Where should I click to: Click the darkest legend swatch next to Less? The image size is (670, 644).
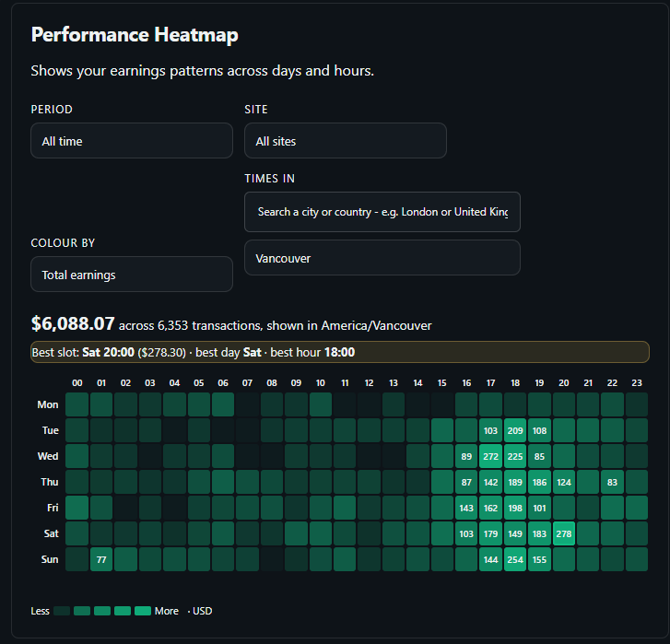click(62, 611)
